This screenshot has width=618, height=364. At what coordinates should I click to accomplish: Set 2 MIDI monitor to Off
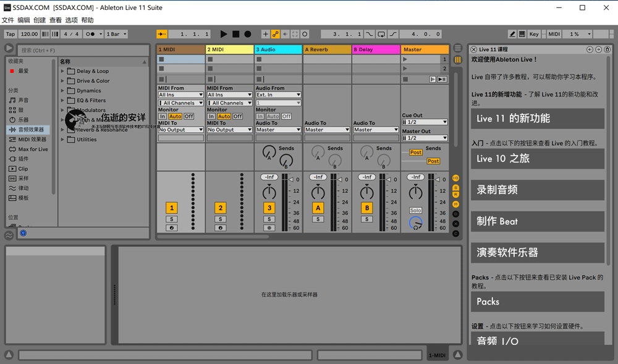237,116
